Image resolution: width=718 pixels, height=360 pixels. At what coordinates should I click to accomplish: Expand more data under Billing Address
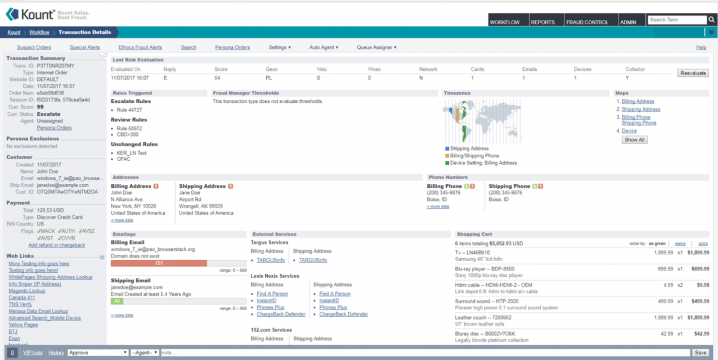[x=122, y=220]
